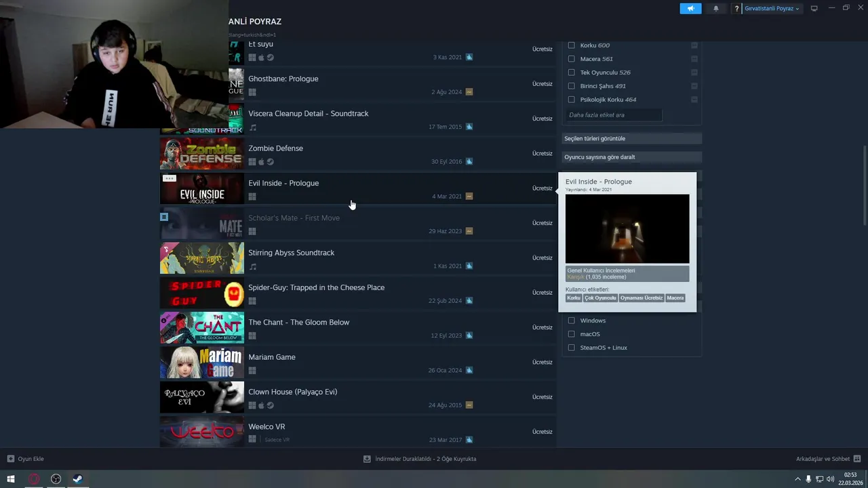
Task: Exclude the Birinci Şahıs tag with its minus button
Action: 694,85
